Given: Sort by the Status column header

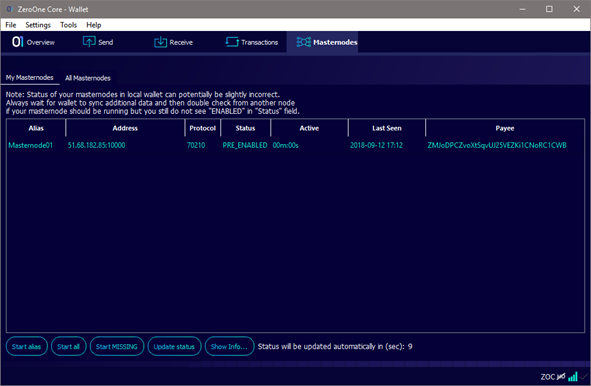Looking at the screenshot, I should point(245,128).
